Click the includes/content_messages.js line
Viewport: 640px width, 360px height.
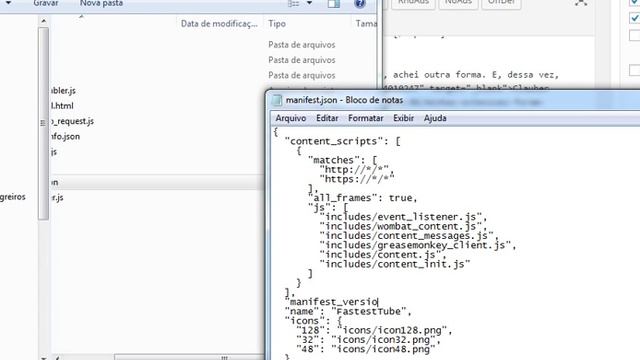tap(409, 236)
